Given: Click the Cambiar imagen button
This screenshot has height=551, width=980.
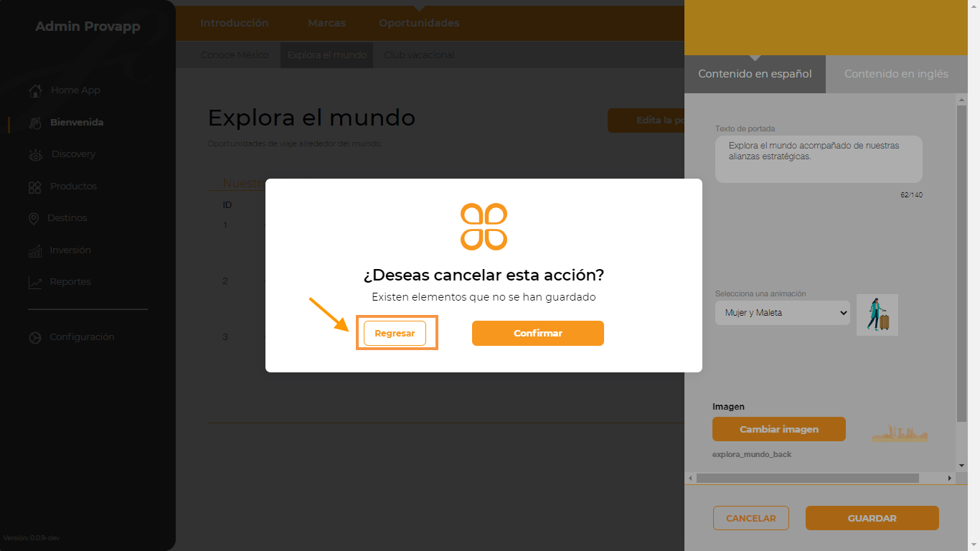Looking at the screenshot, I should tap(779, 429).
